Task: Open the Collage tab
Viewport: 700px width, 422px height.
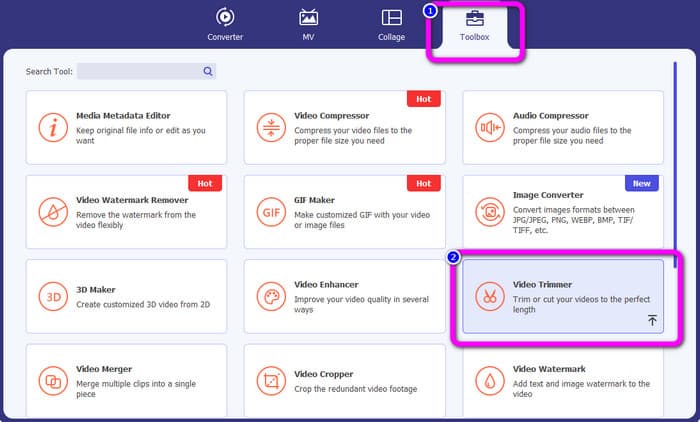Action: click(391, 25)
